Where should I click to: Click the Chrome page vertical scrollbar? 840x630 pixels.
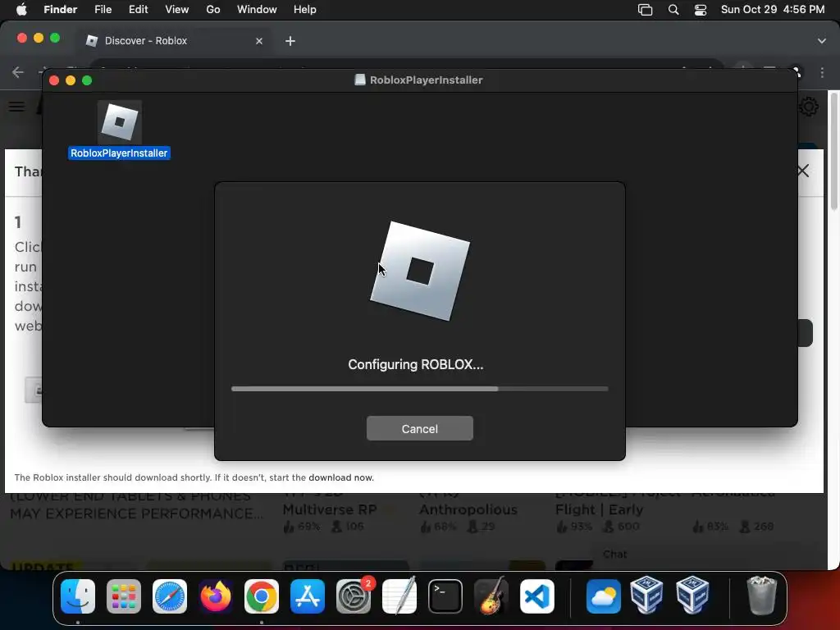pos(833,152)
